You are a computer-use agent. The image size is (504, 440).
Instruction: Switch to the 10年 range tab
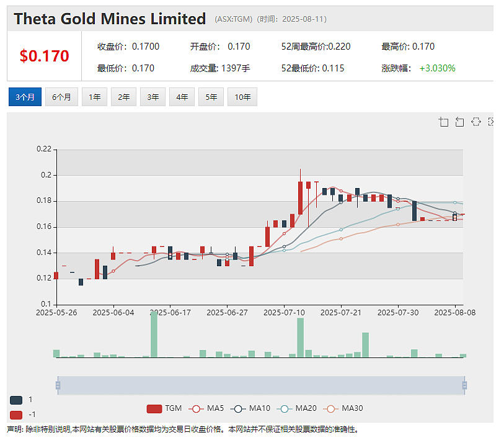[242, 97]
